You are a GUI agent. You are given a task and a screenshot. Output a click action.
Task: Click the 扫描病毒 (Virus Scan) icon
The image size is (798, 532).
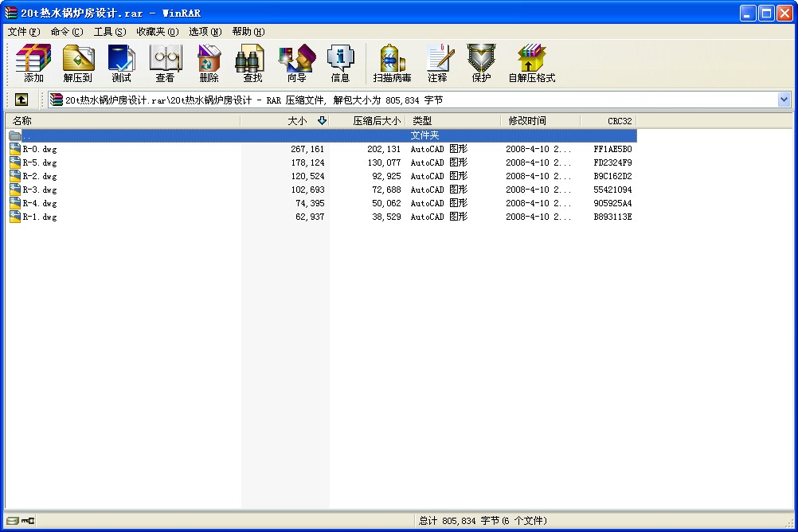[x=392, y=64]
